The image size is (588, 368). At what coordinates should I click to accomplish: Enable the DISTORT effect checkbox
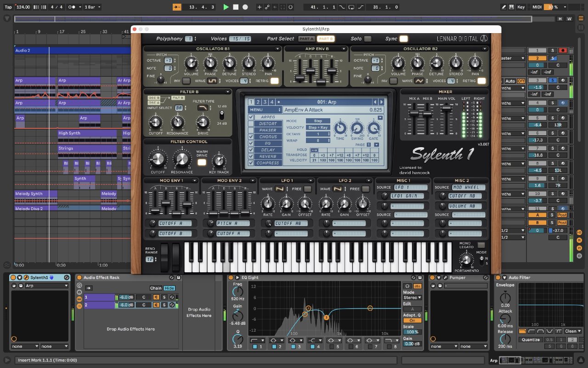[x=251, y=124]
